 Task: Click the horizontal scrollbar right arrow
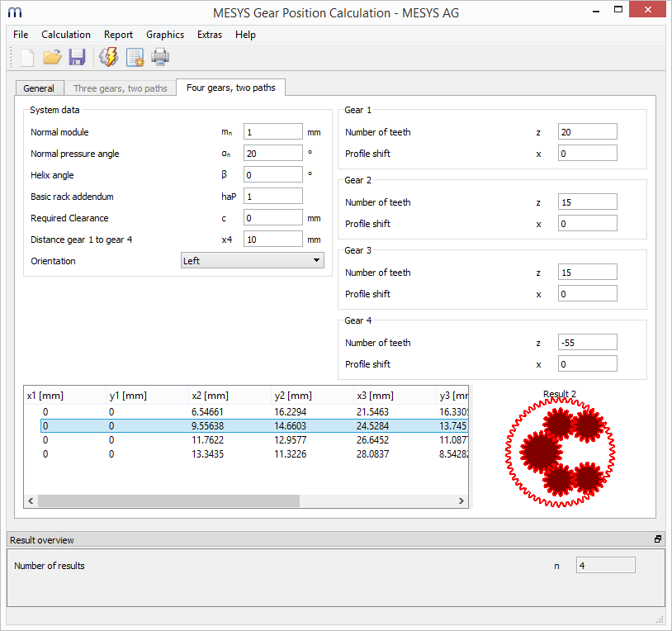coord(462,501)
